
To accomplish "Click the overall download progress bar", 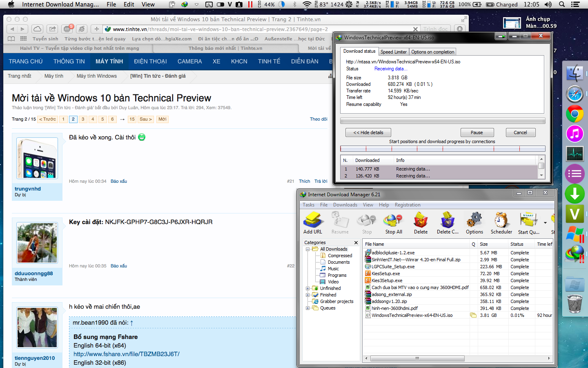I will pos(443,121).
